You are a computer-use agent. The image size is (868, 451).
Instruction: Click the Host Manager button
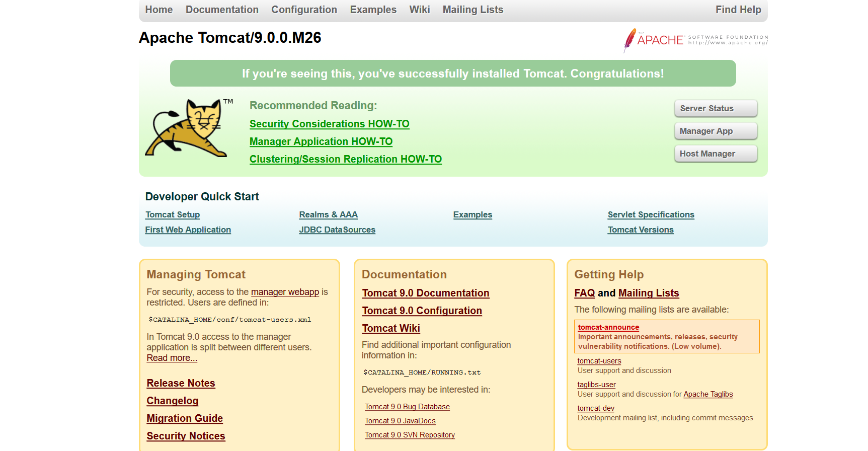(716, 154)
